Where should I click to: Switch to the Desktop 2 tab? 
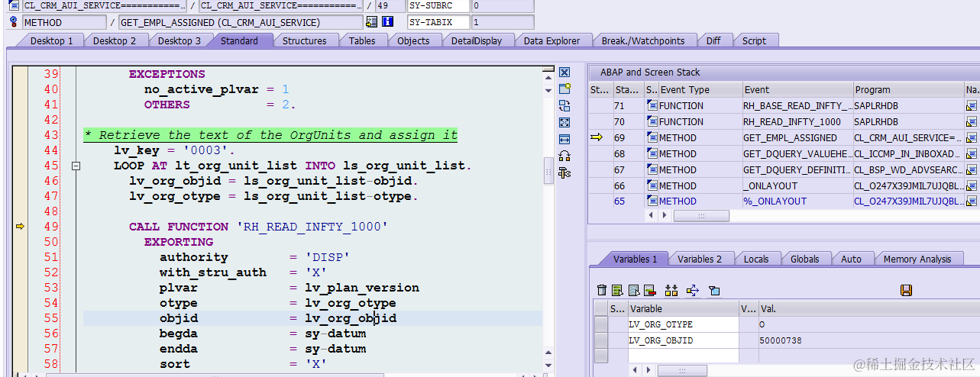tap(115, 41)
